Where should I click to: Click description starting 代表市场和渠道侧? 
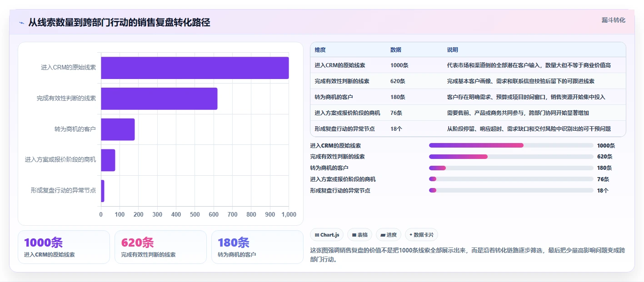pyautogui.click(x=529, y=65)
